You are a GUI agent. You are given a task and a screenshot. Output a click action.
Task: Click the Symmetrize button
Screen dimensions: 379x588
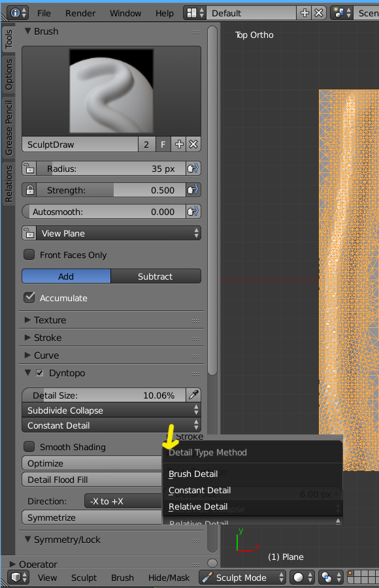click(x=92, y=517)
